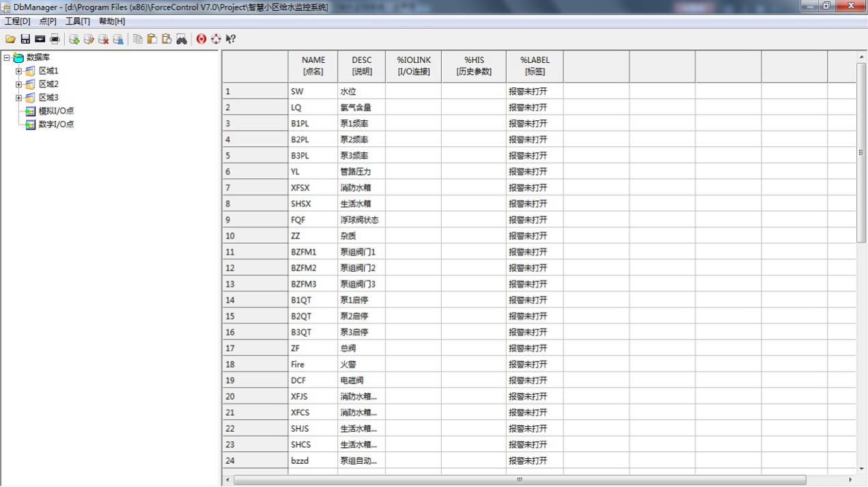Click the binoculars find icon
868x487 pixels.
click(182, 40)
